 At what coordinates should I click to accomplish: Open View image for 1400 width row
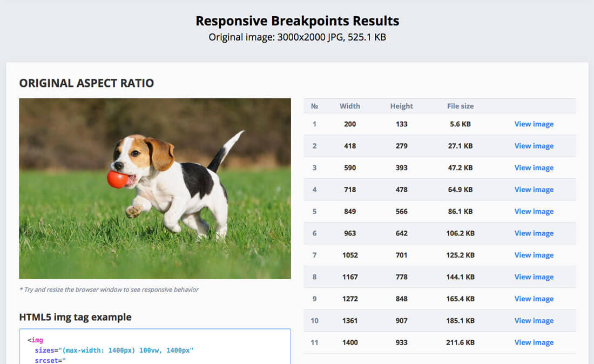tap(534, 342)
